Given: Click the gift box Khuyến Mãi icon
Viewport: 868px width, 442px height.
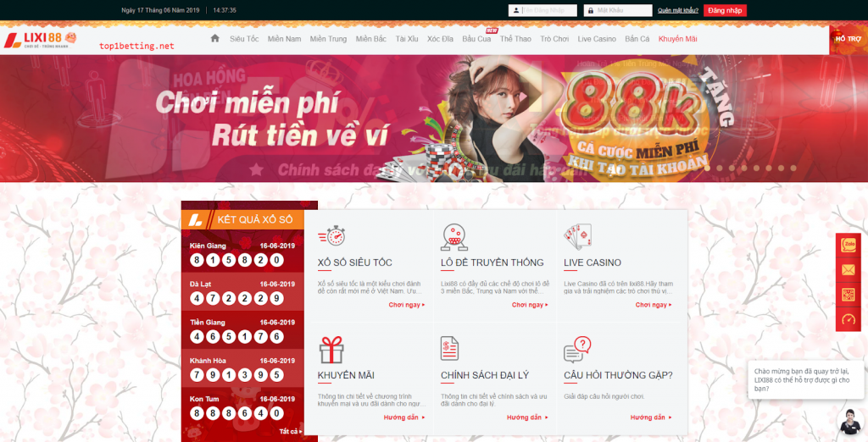Looking at the screenshot, I should [x=331, y=351].
